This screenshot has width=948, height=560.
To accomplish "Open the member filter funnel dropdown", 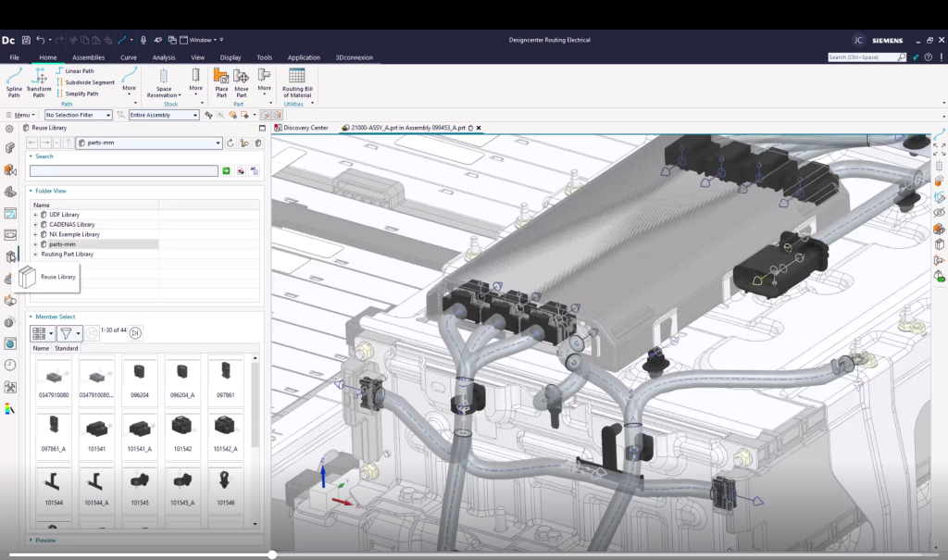I will (70, 333).
